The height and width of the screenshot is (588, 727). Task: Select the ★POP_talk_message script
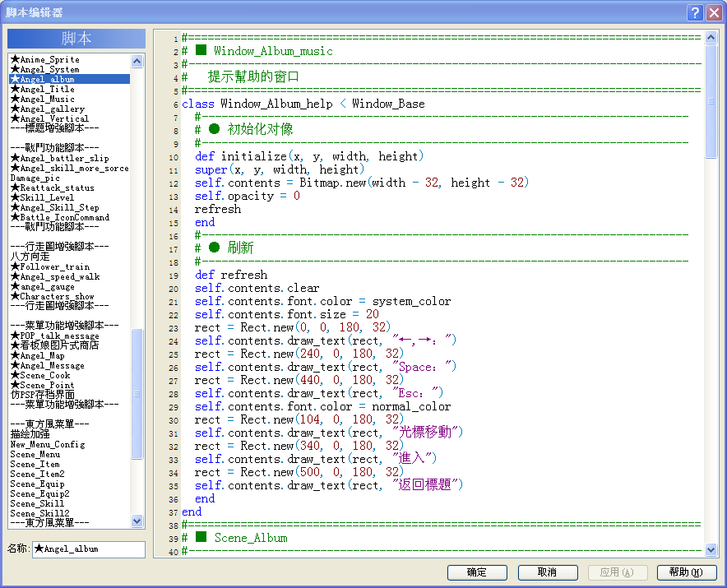click(x=70, y=336)
